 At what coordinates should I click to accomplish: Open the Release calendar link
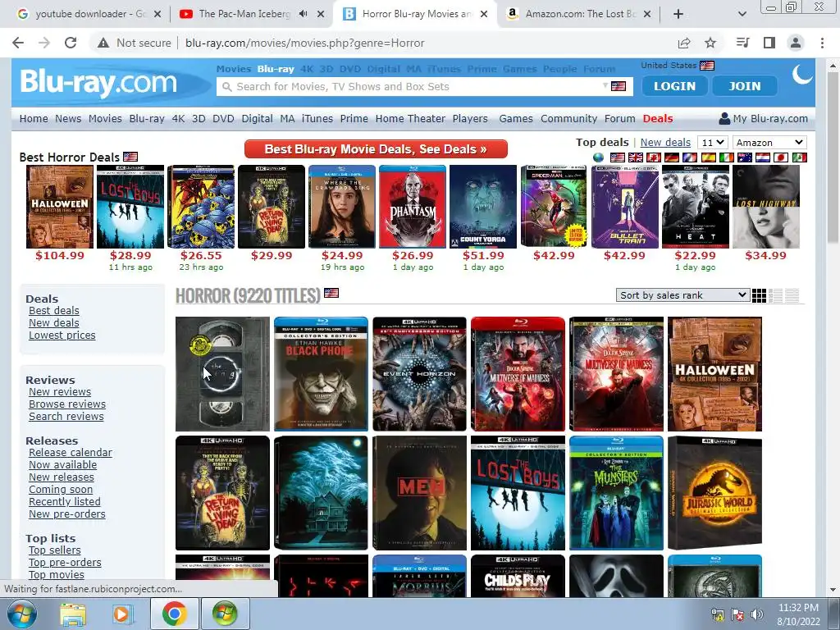click(x=71, y=452)
